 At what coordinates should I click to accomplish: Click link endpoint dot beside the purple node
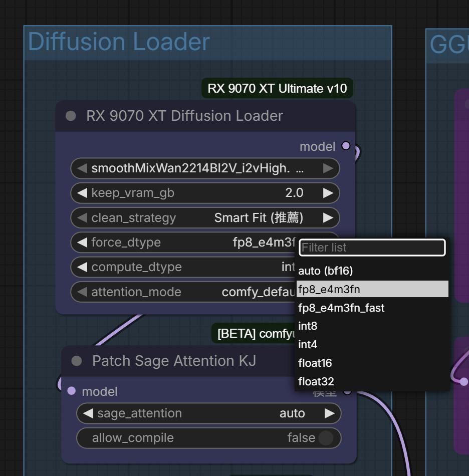tap(463, 381)
